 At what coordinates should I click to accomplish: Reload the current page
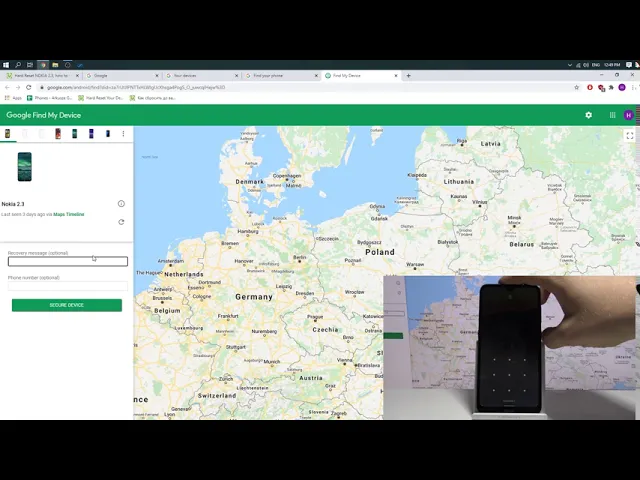(29, 87)
